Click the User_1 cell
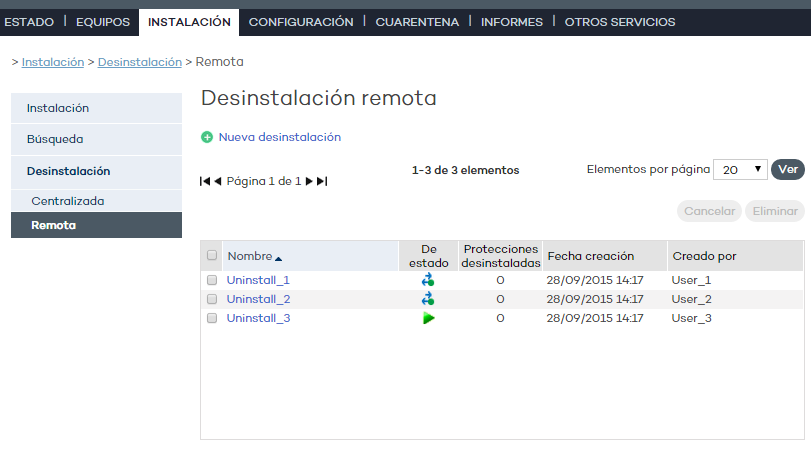The height and width of the screenshot is (449, 811). coord(692,280)
